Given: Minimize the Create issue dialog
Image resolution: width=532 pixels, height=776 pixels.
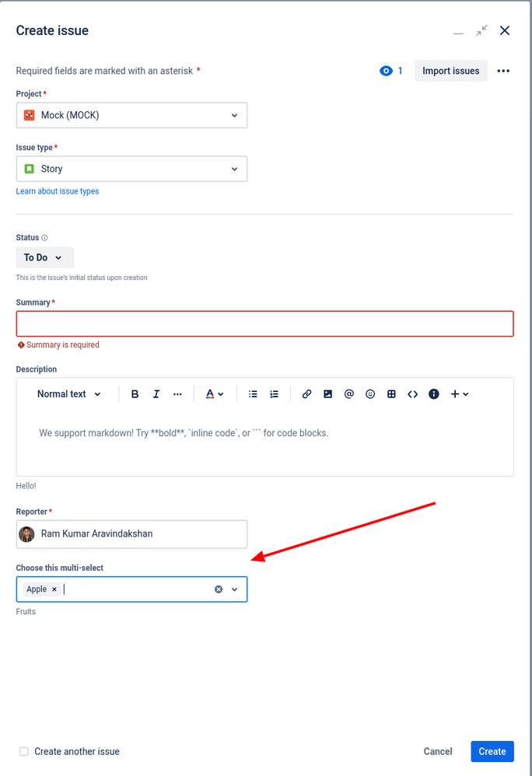Looking at the screenshot, I should (458, 33).
